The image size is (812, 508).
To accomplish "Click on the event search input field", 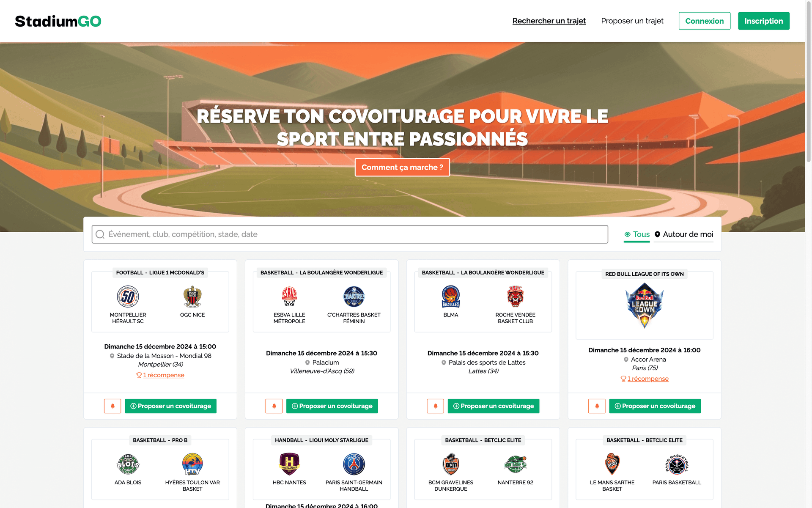I will [350, 234].
